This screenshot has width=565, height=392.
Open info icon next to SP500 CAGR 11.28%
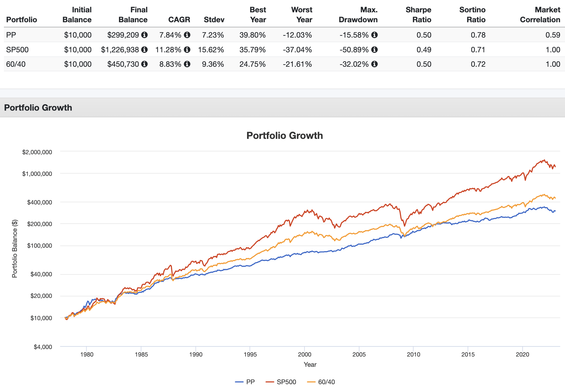click(187, 50)
